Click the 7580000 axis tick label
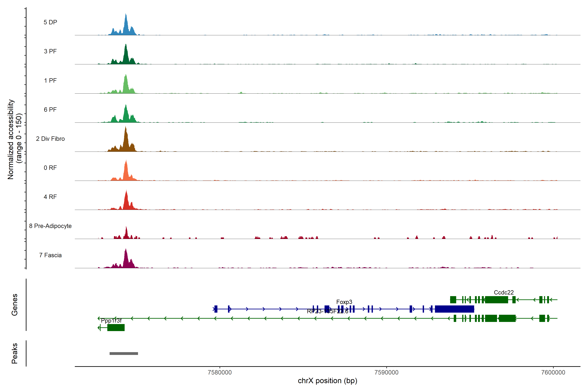 (220, 373)
